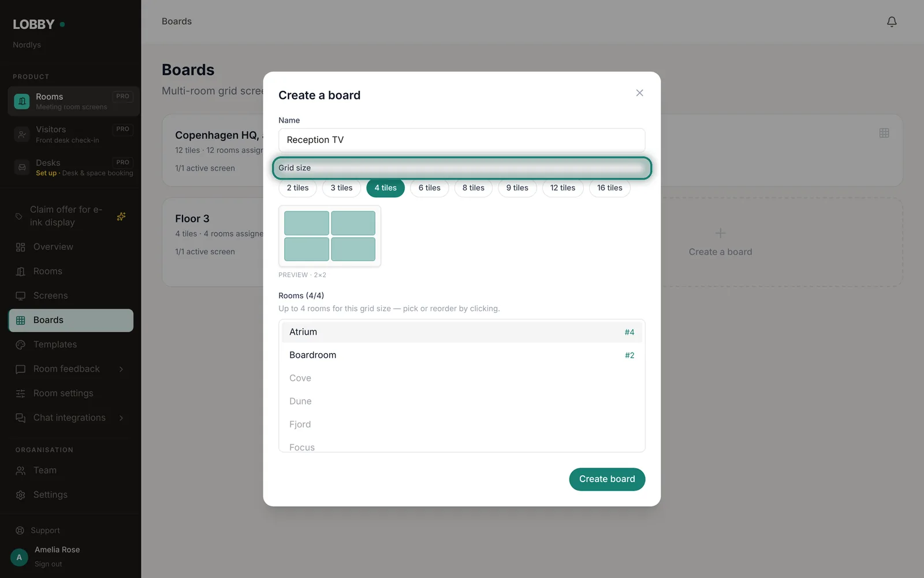Image resolution: width=924 pixels, height=578 pixels.
Task: Click the notifications bell icon
Action: 892,21
